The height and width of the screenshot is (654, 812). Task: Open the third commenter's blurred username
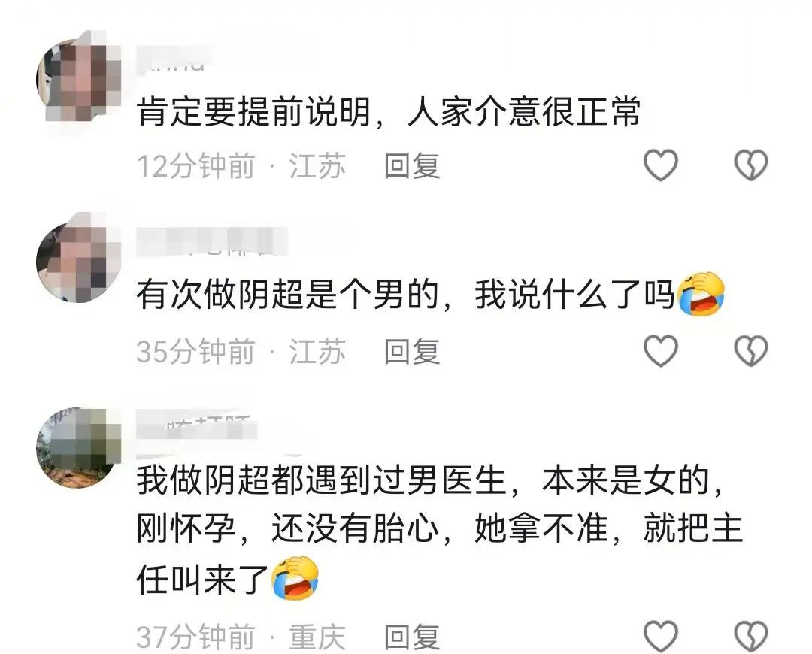click(x=197, y=425)
